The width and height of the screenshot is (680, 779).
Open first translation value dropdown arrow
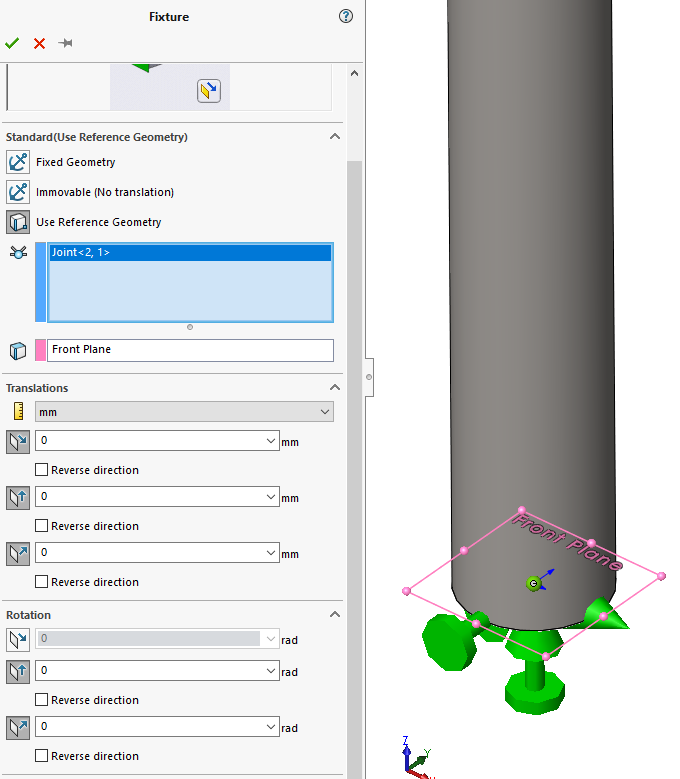click(271, 441)
